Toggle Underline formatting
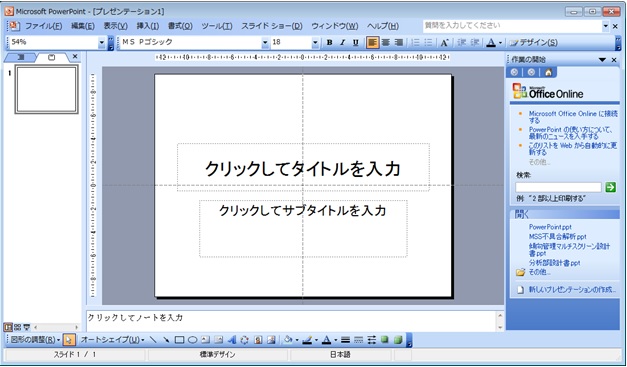Viewport: 627px width, 367px height. coord(355,42)
